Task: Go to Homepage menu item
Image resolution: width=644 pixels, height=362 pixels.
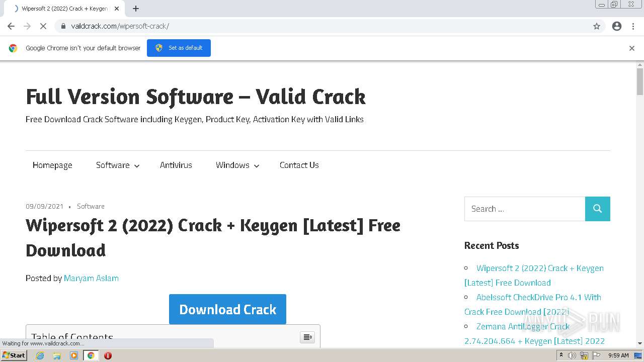Action: tap(52, 165)
